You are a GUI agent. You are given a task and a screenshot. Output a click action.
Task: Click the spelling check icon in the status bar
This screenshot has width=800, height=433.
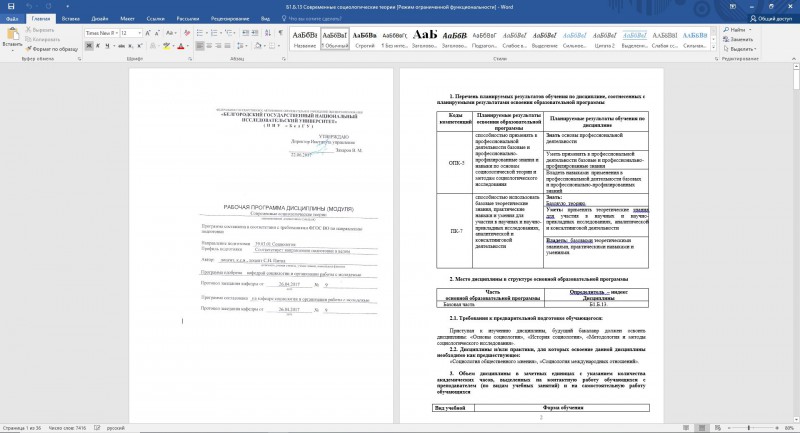click(97, 428)
